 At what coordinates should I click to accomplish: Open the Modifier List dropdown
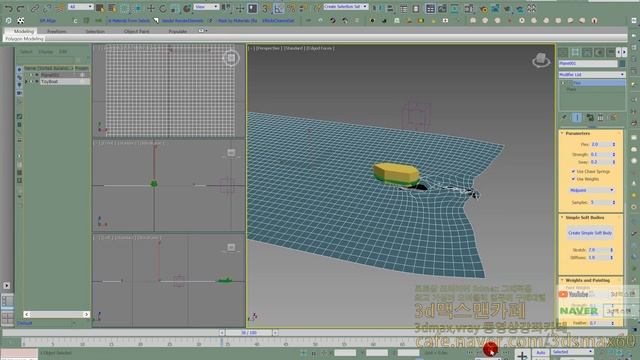591,75
